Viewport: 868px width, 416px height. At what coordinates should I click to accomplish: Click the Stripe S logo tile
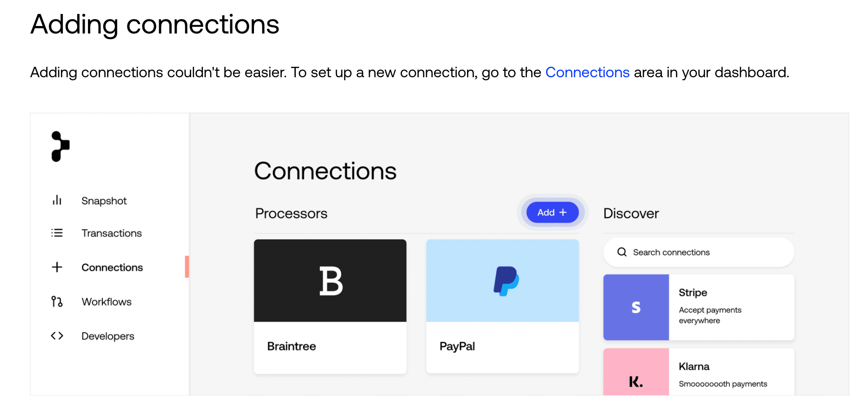pyautogui.click(x=636, y=307)
